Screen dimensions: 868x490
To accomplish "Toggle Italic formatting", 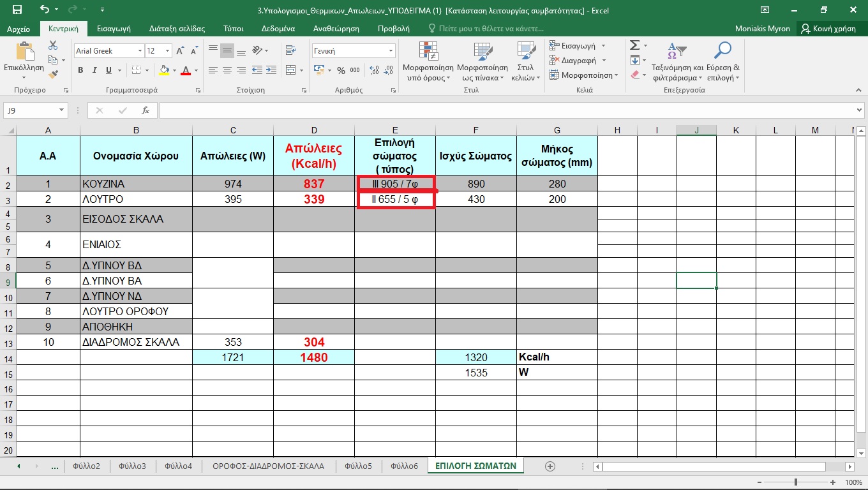I will click(94, 70).
